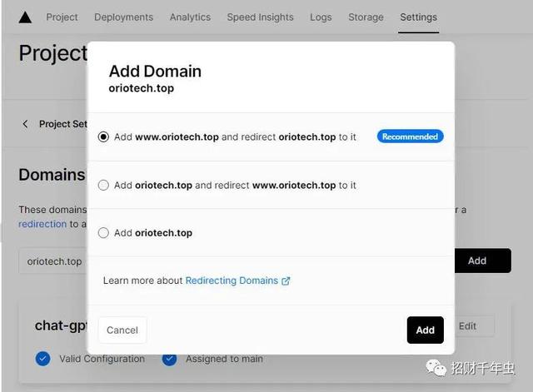Click the back chevron beside Project Settings
Viewport: 533px width, 392px height.
coord(25,124)
